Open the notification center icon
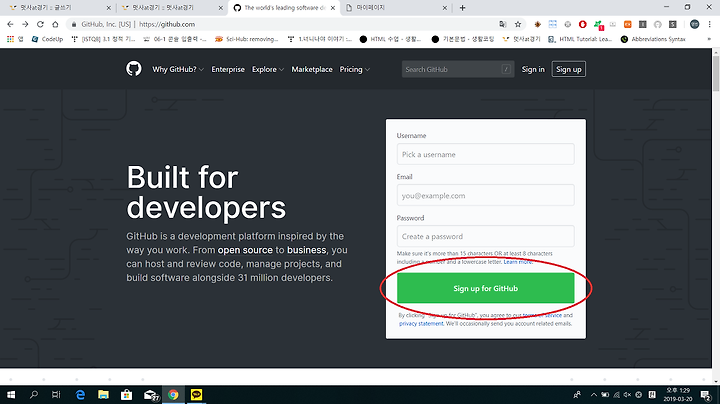This screenshot has height=404, width=720. [x=706, y=395]
